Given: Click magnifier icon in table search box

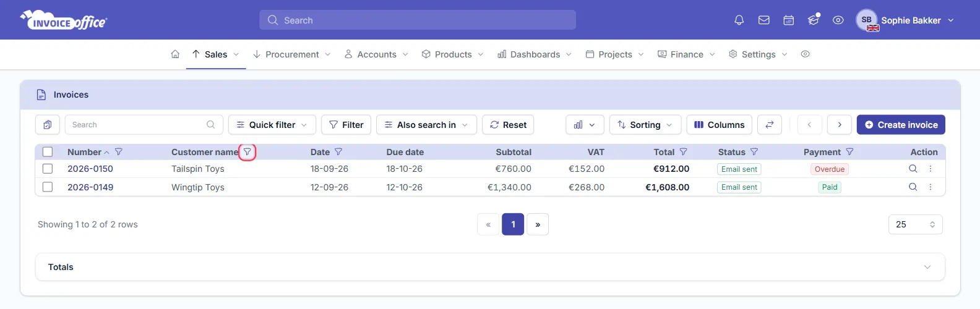Looking at the screenshot, I should pyautogui.click(x=211, y=125).
